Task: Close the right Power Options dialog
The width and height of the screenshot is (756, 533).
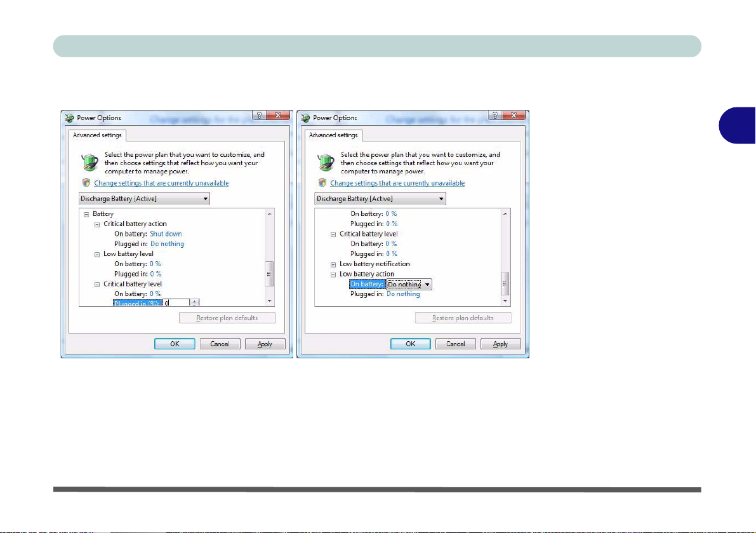Action: pyautogui.click(x=514, y=115)
